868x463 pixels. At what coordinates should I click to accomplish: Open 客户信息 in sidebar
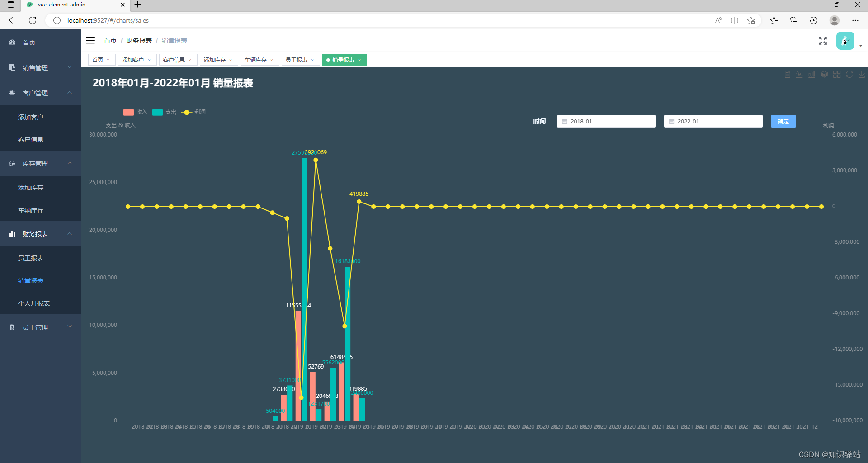(41, 139)
